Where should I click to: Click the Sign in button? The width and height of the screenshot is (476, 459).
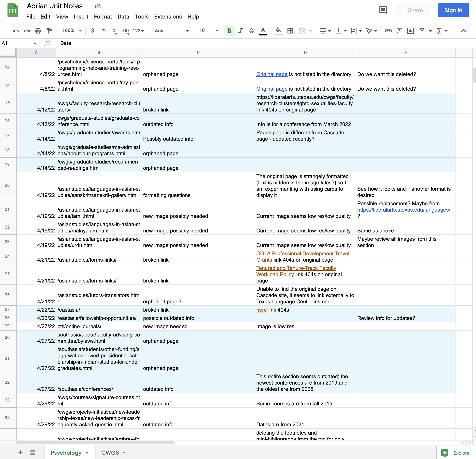coord(453,10)
